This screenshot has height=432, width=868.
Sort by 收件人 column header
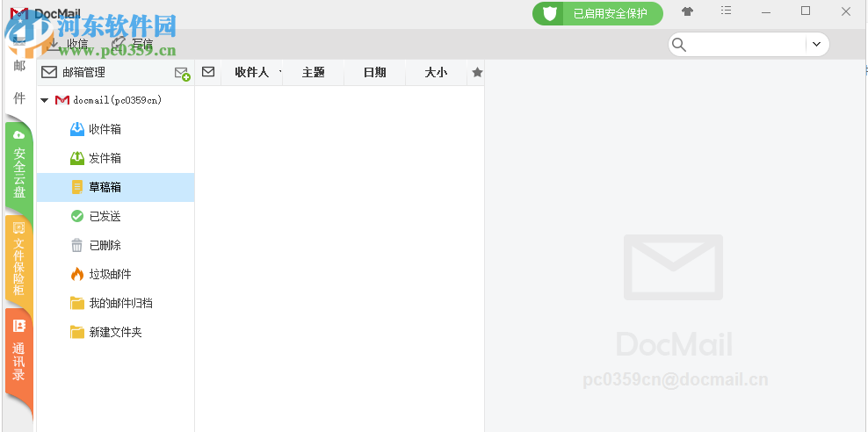click(252, 73)
